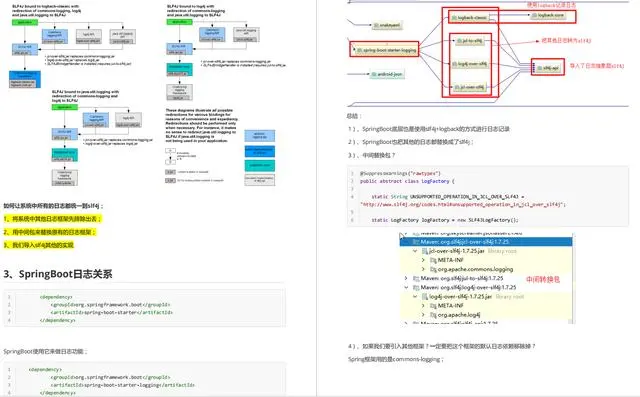Screen dimensions: 640x397
Task: Click the jar icon of jcl-over-slf4j-1.7.25.jar
Action: [424, 251]
